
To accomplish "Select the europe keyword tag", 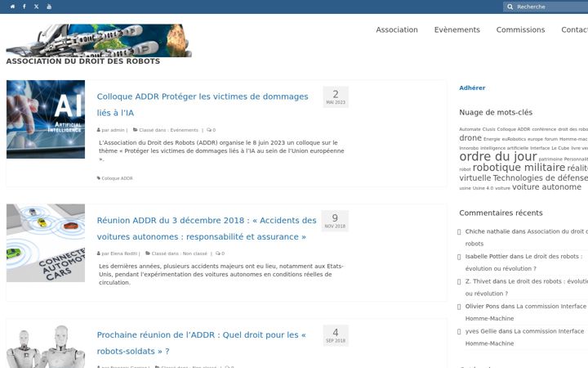I will (535, 139).
